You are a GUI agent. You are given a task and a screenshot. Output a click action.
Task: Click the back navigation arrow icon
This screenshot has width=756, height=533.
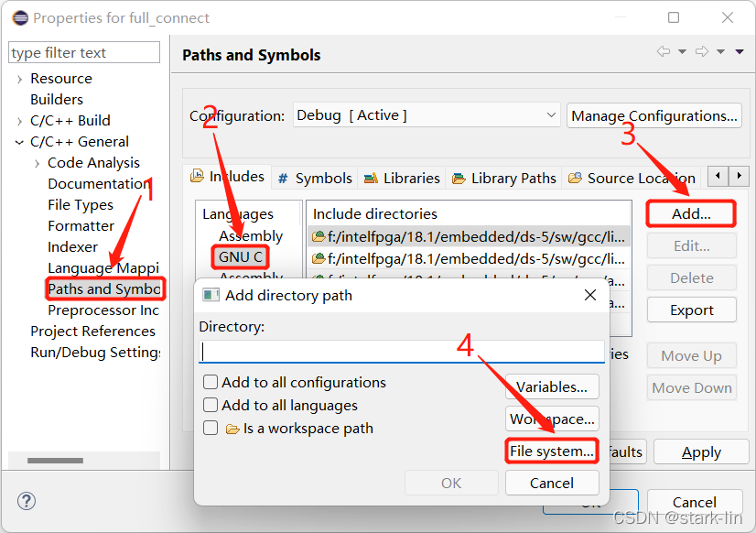pos(664,51)
